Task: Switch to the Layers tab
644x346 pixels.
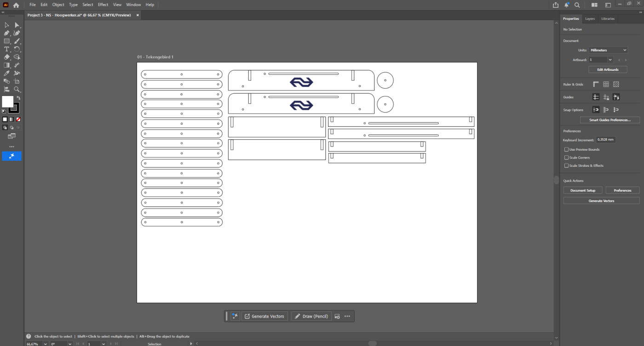Action: coord(590,19)
